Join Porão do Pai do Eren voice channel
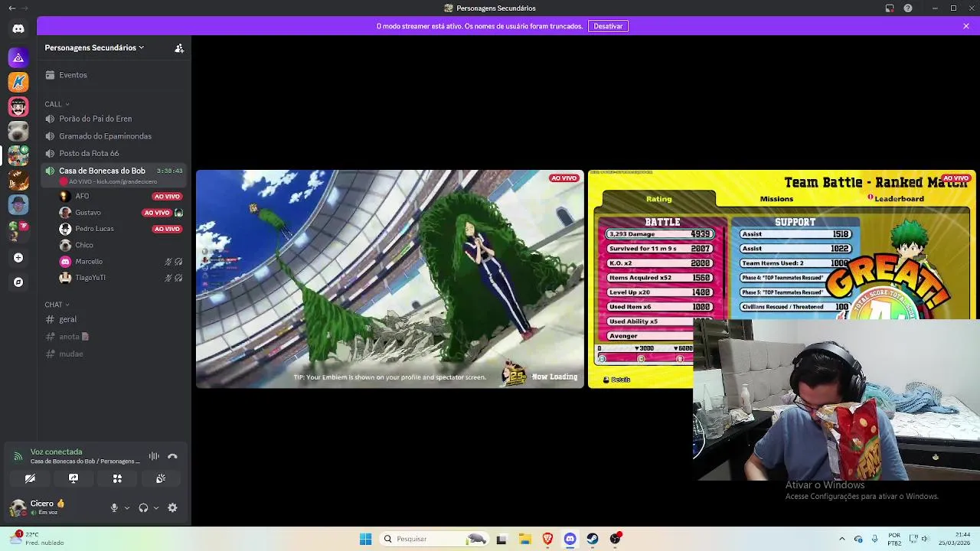This screenshot has height=551, width=980. pos(115,119)
